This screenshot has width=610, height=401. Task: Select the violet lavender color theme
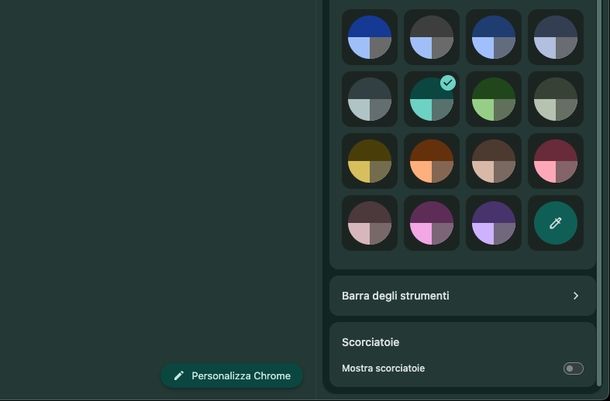(x=494, y=223)
